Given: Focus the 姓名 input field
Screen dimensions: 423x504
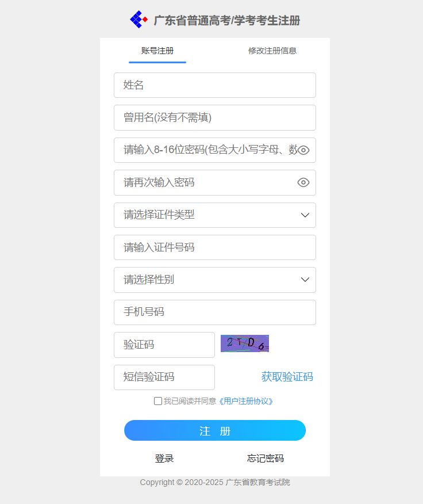Looking at the screenshot, I should pos(215,85).
